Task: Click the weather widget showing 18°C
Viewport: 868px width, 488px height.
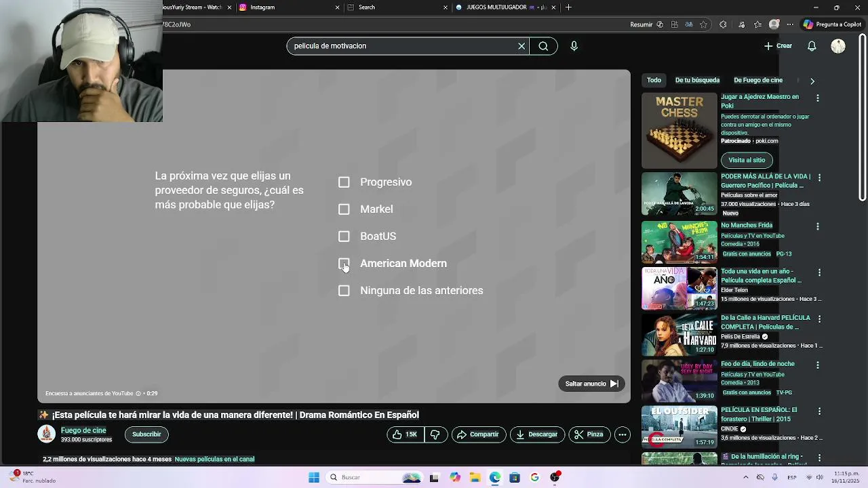Action: [x=34, y=477]
